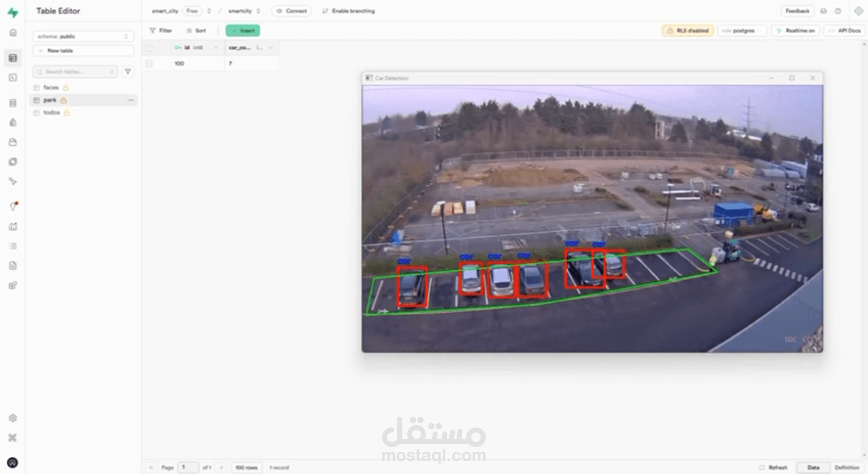This screenshot has height=474, width=868.
Task: Click the cell with value 100
Action: pos(198,63)
